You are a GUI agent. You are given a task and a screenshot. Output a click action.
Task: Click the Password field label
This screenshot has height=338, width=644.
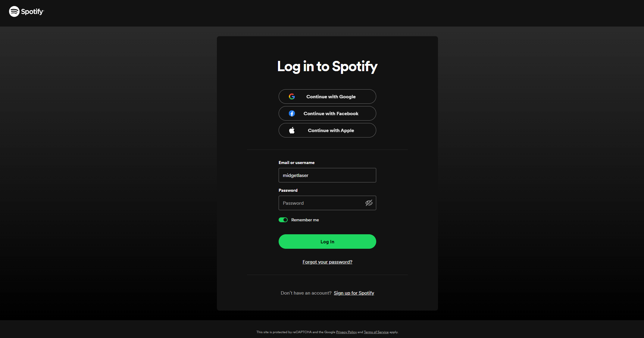[x=288, y=190]
